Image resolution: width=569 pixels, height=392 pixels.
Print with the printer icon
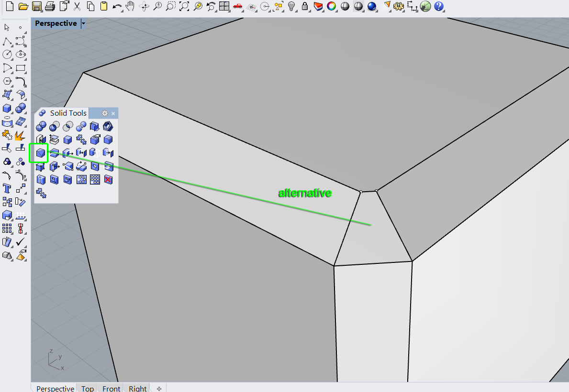click(50, 6)
